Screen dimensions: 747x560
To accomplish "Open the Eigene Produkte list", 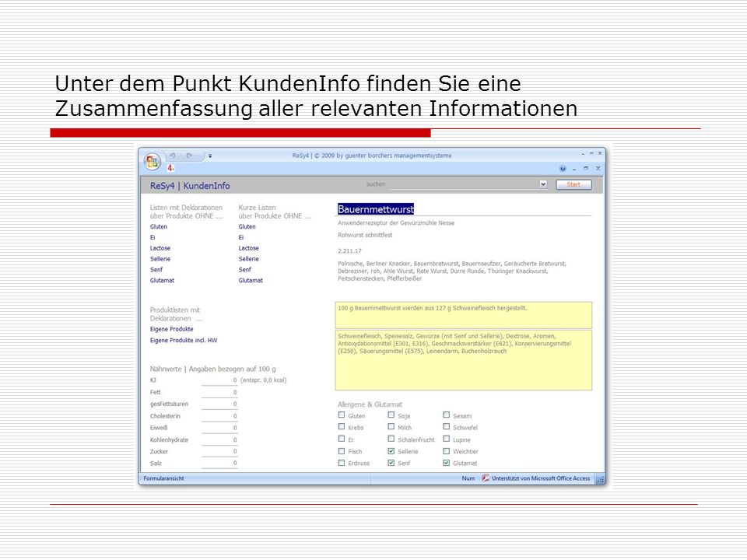I will tap(171, 329).
